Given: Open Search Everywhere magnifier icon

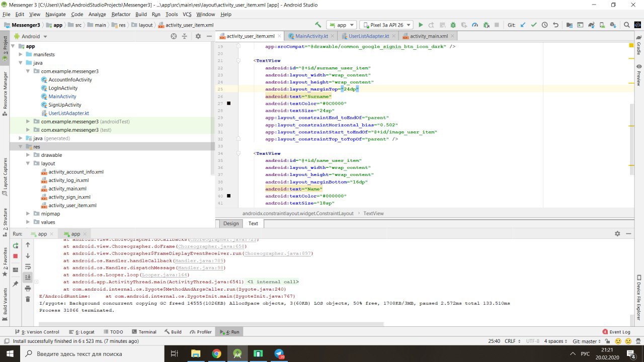Looking at the screenshot, I should (627, 25).
